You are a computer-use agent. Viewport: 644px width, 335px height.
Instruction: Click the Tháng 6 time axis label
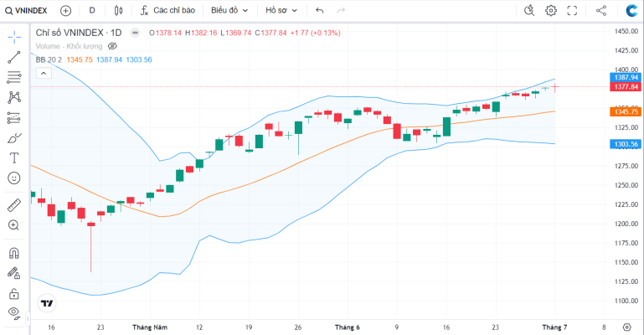[347, 327]
